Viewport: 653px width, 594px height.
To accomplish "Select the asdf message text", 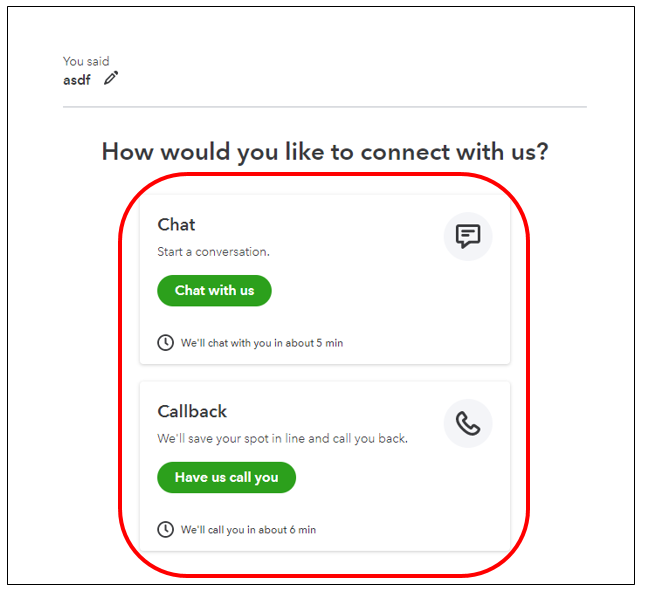I will tap(77, 80).
